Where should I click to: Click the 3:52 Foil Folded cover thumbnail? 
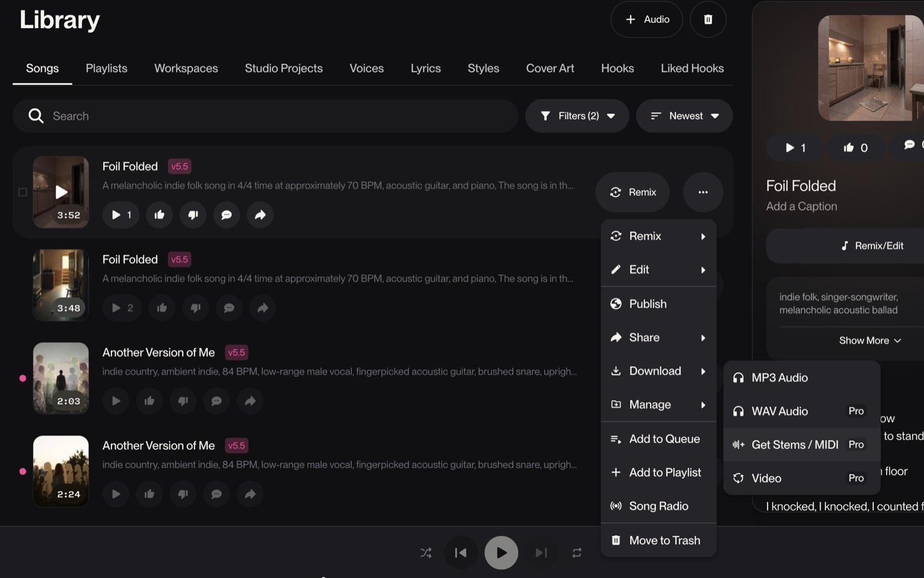tap(61, 192)
